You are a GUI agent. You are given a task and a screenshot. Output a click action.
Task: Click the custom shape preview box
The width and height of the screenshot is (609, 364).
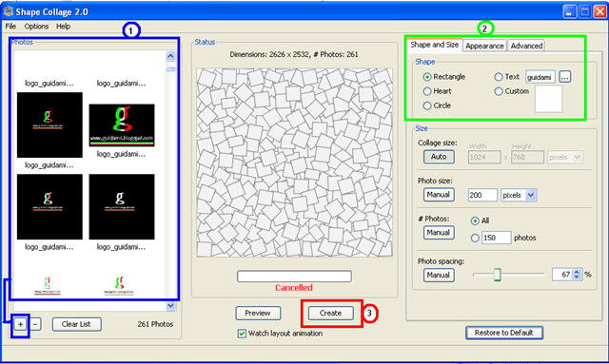(x=548, y=99)
